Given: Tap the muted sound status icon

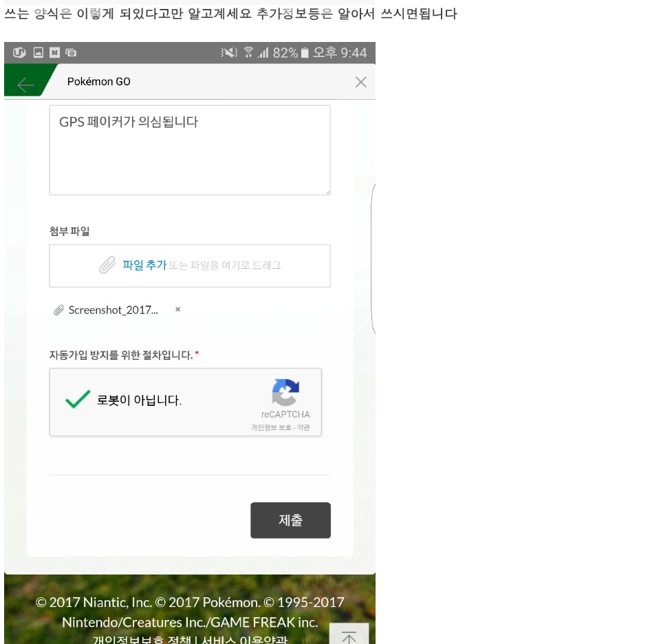Looking at the screenshot, I should coord(229,52).
